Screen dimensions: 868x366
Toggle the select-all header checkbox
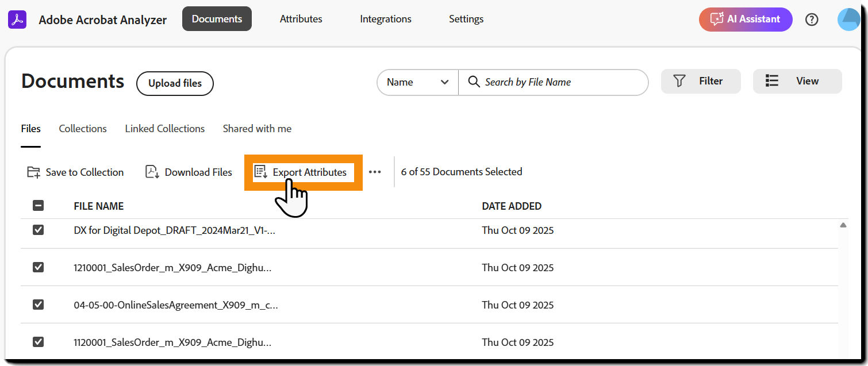tap(39, 206)
